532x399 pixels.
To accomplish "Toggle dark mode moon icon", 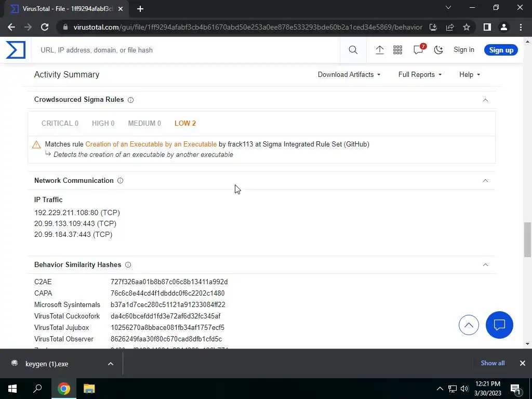I will point(438,50).
